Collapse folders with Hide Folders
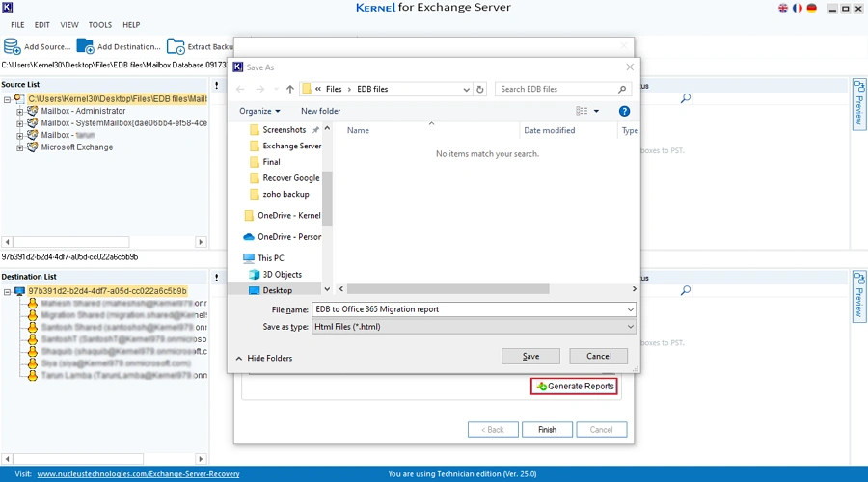 (x=262, y=358)
